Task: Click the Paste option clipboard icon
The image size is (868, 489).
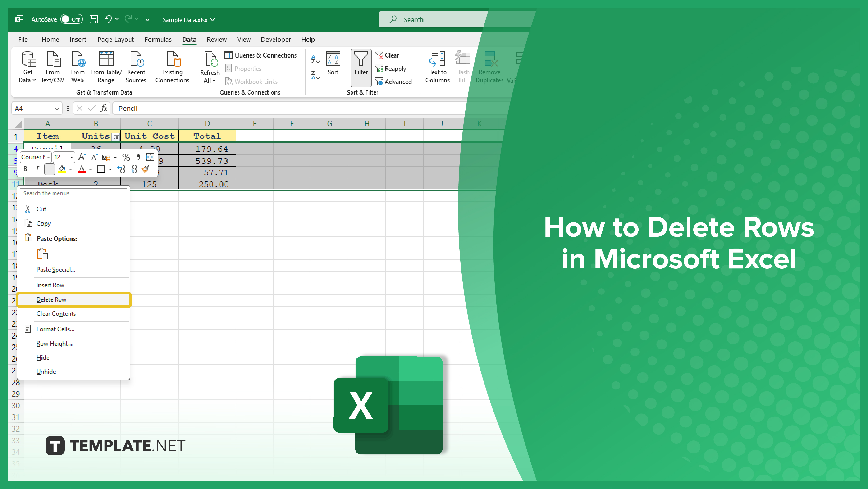Action: pos(42,254)
